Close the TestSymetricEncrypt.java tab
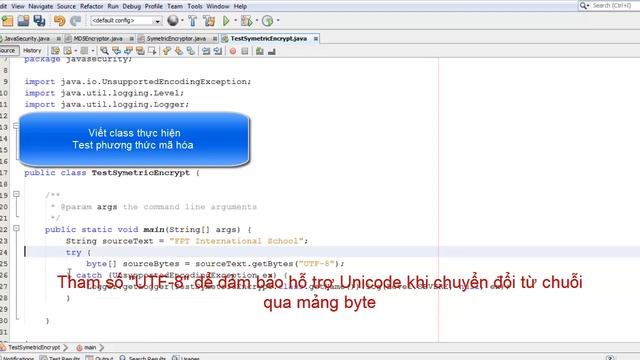This screenshot has width=640, height=360. 316,39
